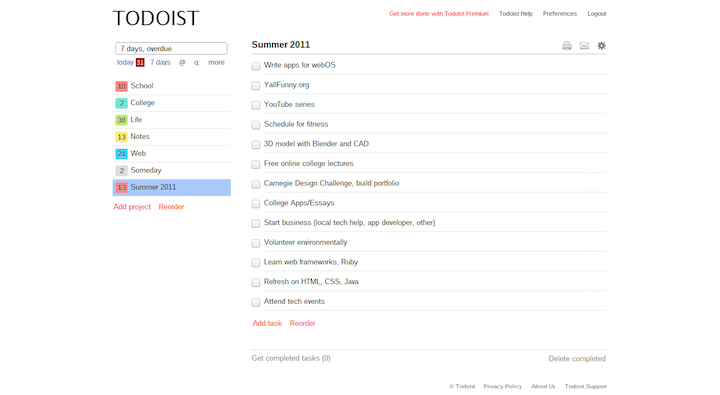Check off YallFunny.org task
The height and width of the screenshot is (395, 720).
click(256, 86)
